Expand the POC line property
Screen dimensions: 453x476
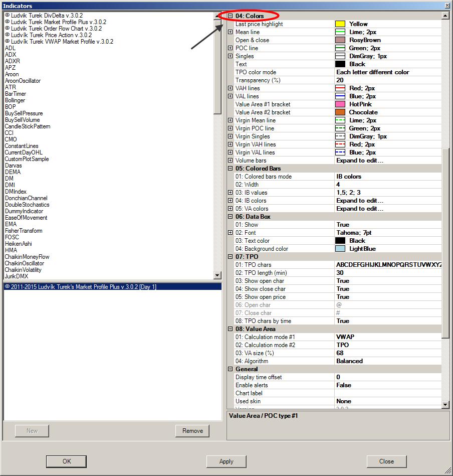(x=230, y=48)
